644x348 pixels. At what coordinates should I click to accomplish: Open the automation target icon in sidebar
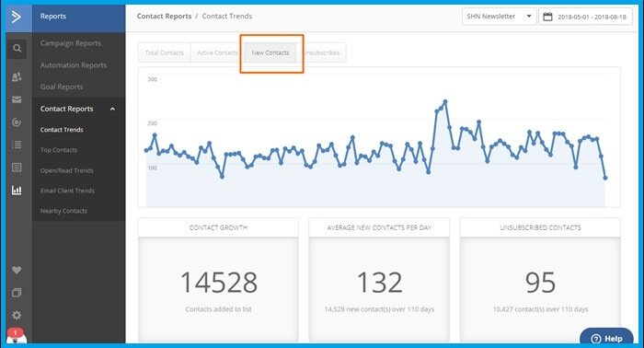point(17,122)
